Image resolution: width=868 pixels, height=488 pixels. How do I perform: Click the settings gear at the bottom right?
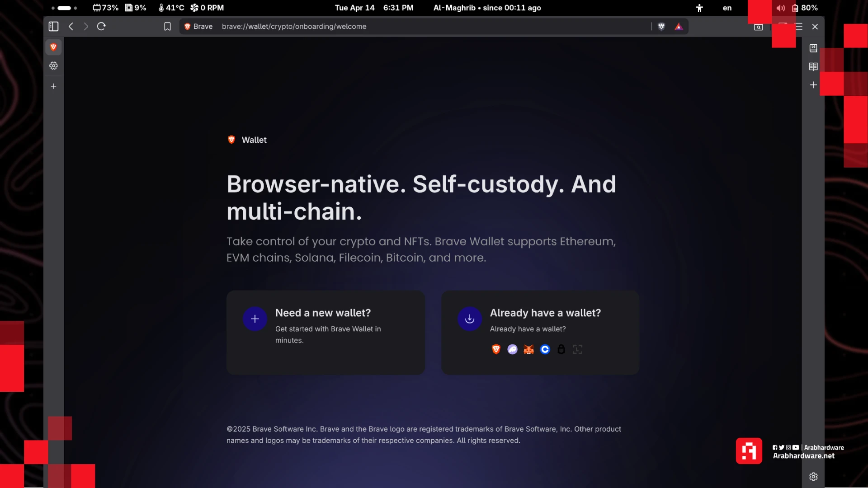(813, 476)
